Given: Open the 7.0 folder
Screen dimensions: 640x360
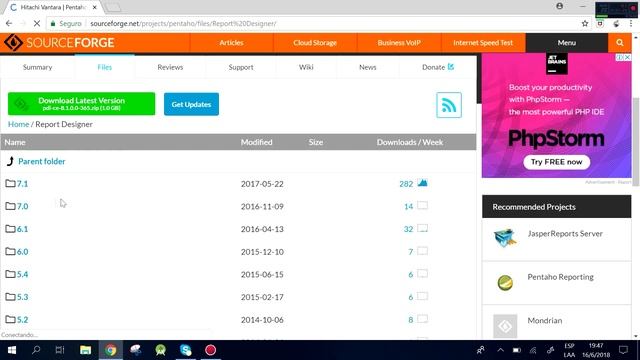Looking at the screenshot, I should 22,206.
